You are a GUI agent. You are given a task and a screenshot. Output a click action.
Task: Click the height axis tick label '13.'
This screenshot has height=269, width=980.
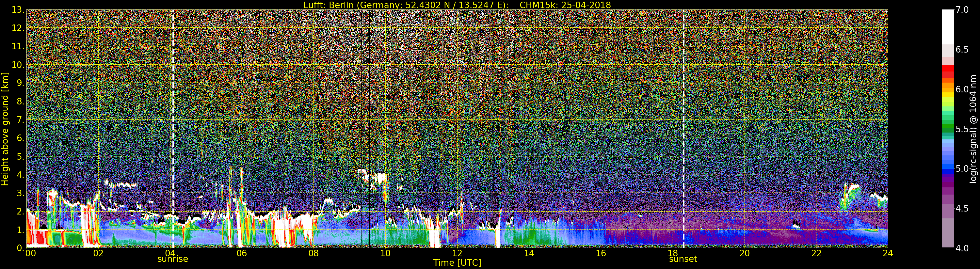18,10
